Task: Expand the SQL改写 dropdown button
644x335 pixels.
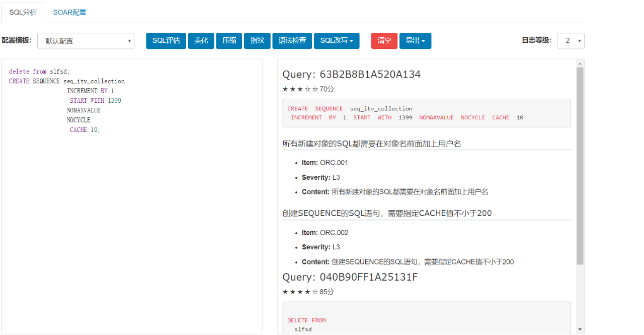Action: point(337,41)
